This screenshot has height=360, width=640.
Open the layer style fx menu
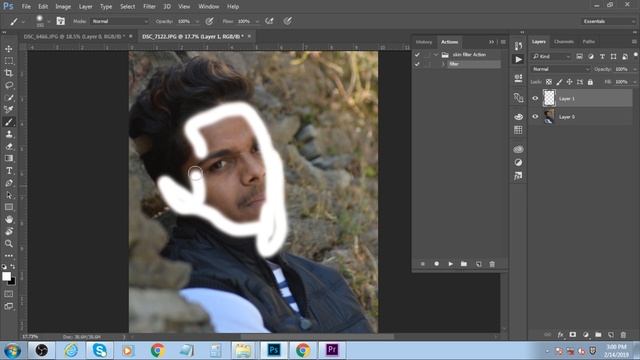pos(560,335)
